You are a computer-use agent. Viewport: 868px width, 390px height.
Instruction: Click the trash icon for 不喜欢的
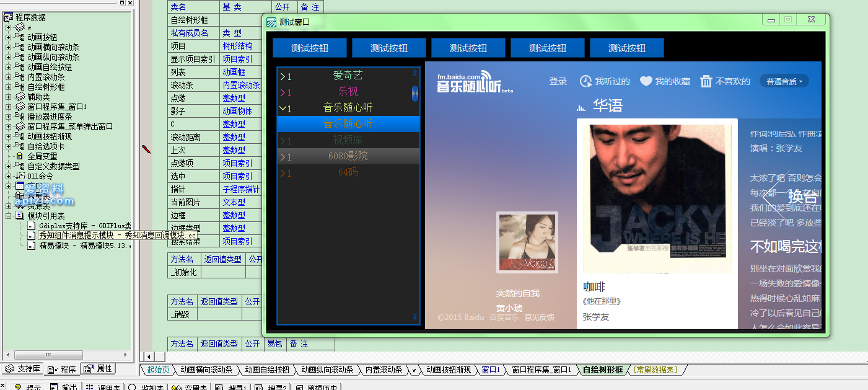pos(706,81)
